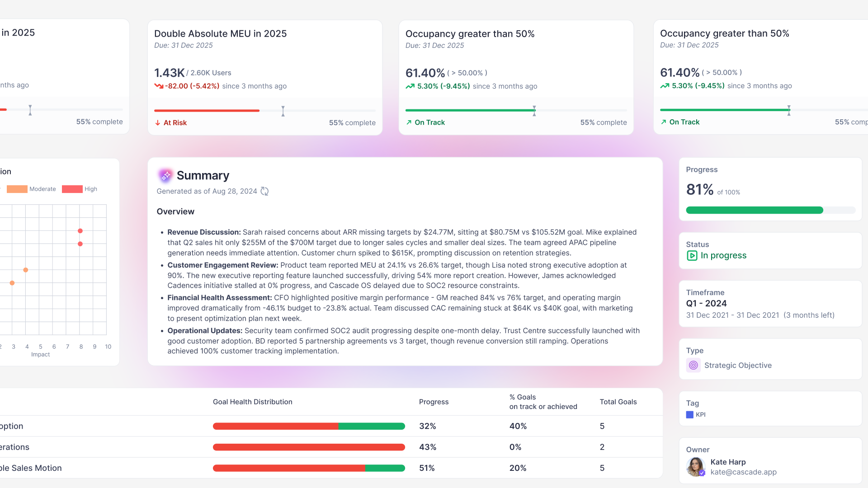This screenshot has width=868, height=488.
Task: Click kate@cascade.app email
Action: point(743,472)
